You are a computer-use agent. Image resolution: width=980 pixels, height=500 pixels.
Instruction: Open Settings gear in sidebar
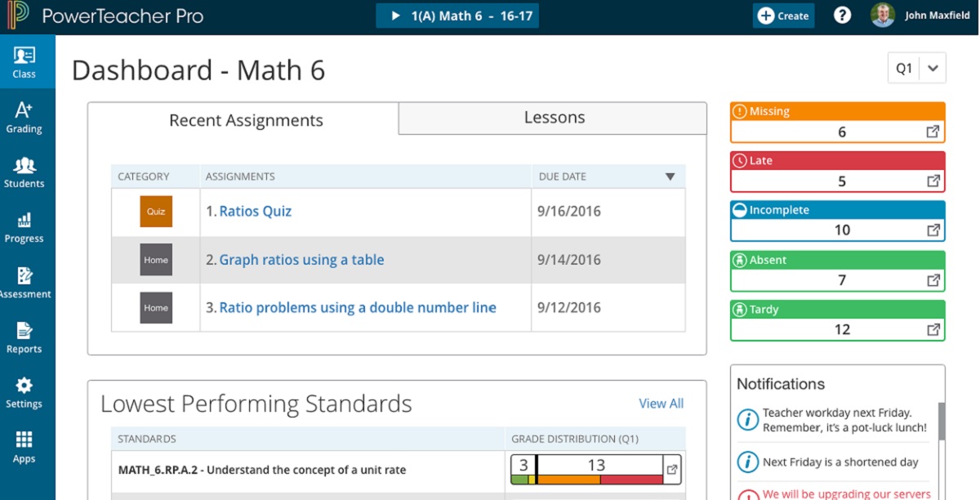pos(24,393)
